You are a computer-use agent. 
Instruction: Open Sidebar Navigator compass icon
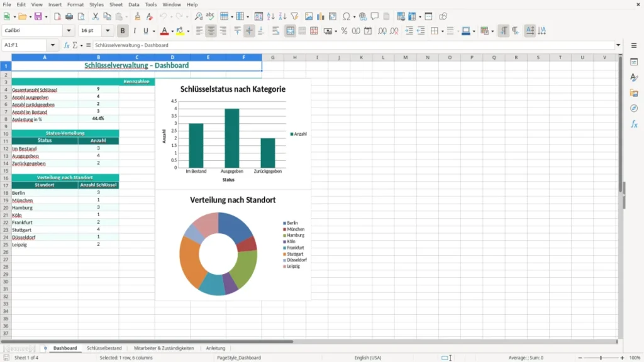click(634, 108)
